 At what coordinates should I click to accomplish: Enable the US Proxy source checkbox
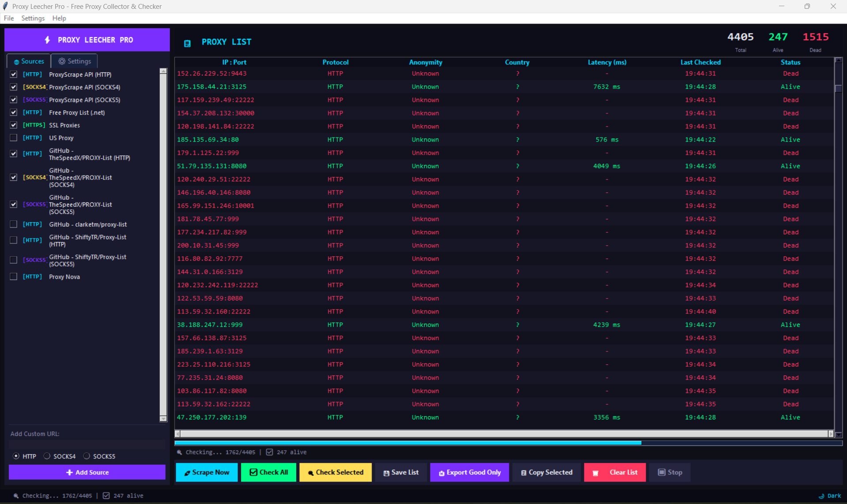point(13,138)
